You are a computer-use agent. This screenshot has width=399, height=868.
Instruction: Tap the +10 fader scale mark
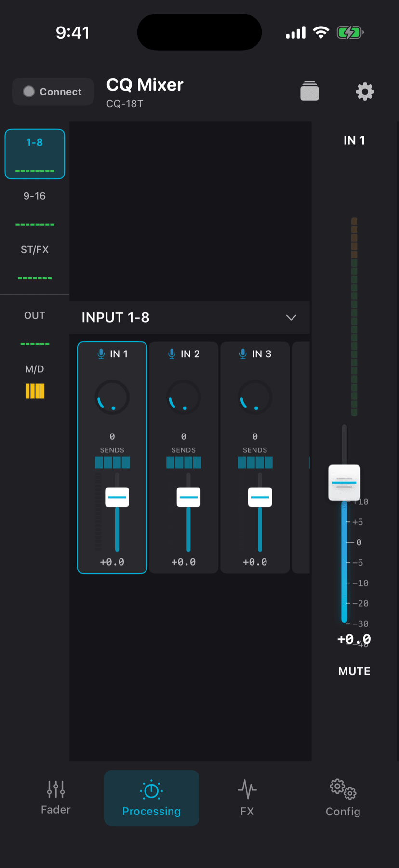point(360,502)
